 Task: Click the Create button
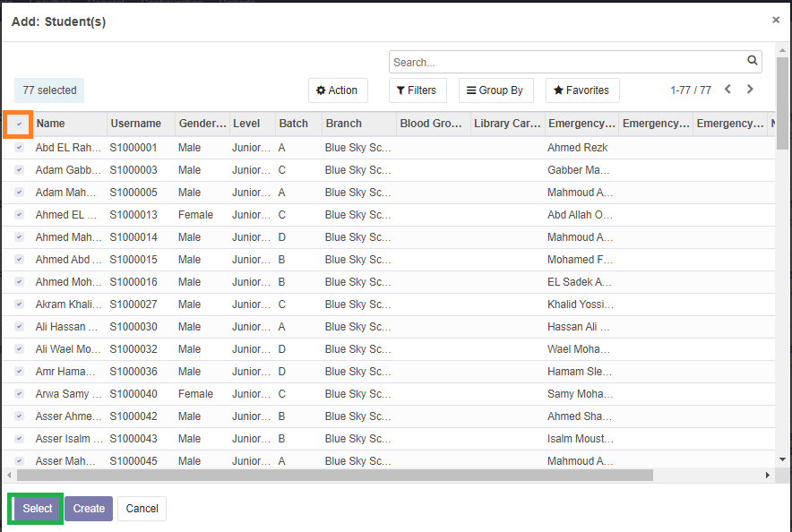(89, 509)
